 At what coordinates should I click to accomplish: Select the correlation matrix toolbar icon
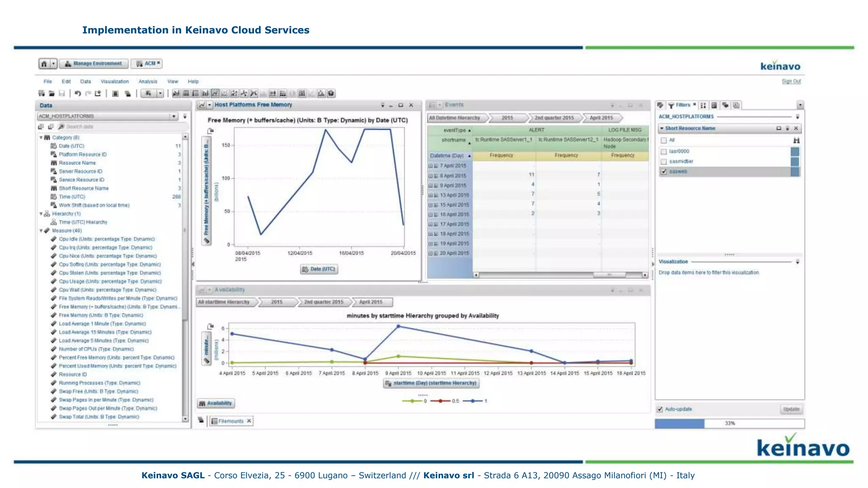coord(302,93)
